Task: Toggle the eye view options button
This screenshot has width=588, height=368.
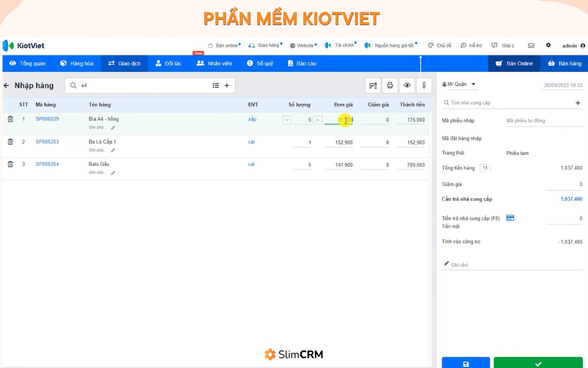Action: pyautogui.click(x=407, y=86)
